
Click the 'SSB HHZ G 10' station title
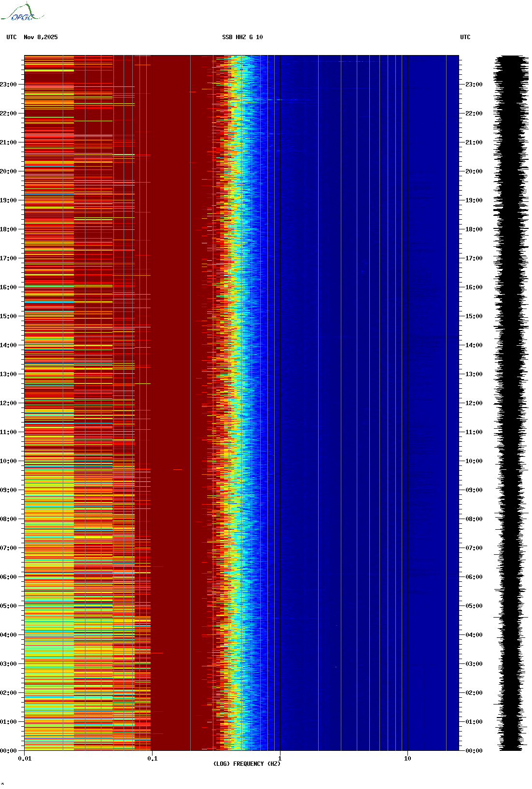[x=242, y=37]
